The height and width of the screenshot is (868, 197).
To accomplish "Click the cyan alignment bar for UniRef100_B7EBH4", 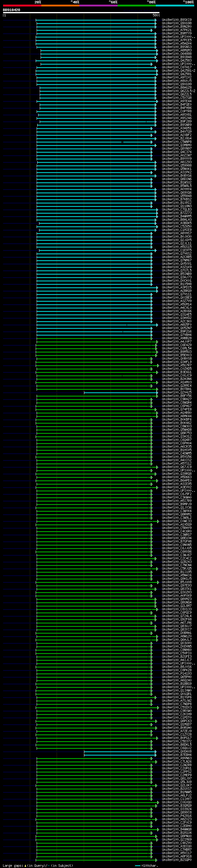I will tap(120, 755).
